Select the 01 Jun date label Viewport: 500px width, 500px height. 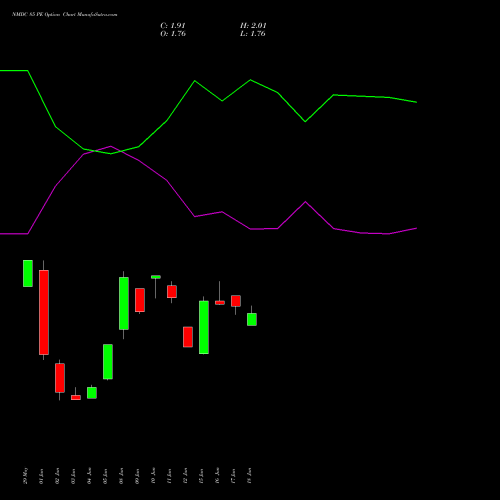point(42,476)
